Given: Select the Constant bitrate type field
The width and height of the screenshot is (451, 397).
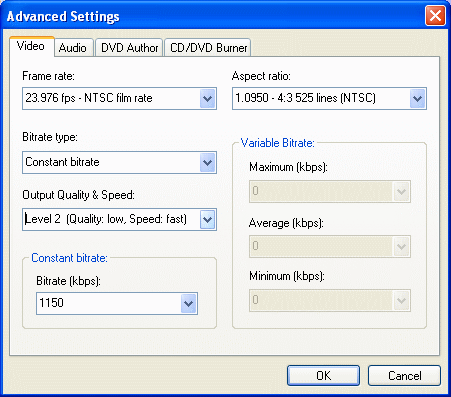Looking at the screenshot, I should point(119,163).
